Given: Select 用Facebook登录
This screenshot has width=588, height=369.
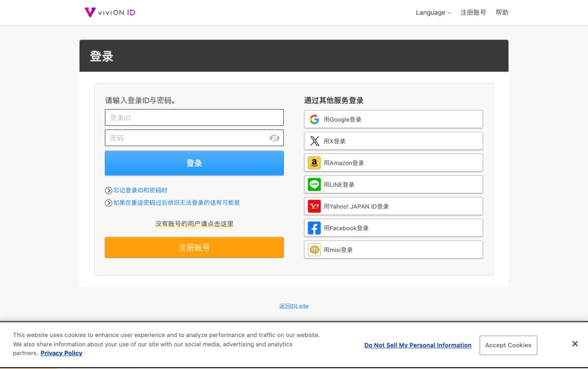Looking at the screenshot, I should (393, 228).
